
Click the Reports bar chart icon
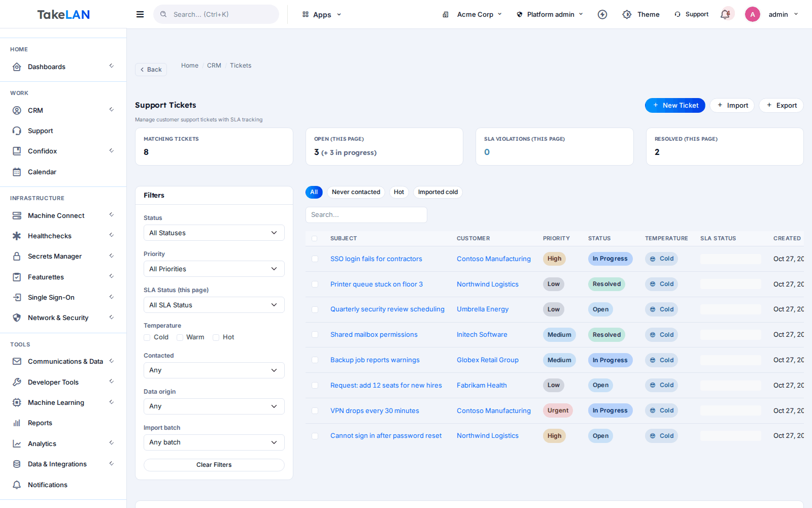tap(17, 423)
